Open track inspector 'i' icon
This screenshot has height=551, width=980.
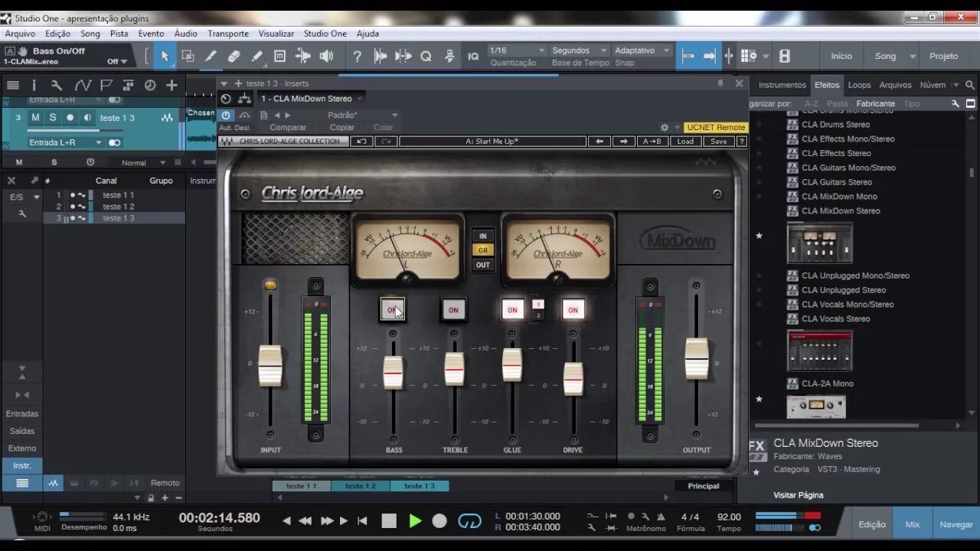coord(34,85)
